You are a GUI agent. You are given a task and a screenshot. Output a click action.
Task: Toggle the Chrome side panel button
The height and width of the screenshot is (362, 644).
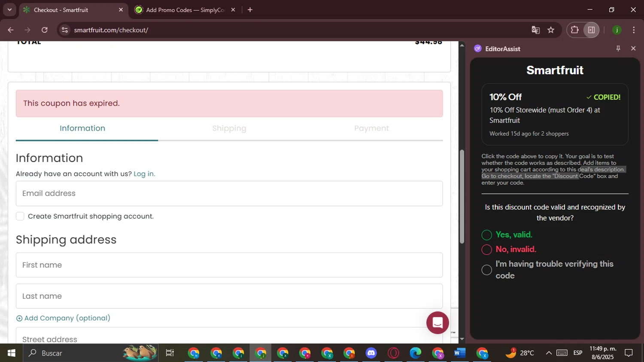(x=591, y=30)
